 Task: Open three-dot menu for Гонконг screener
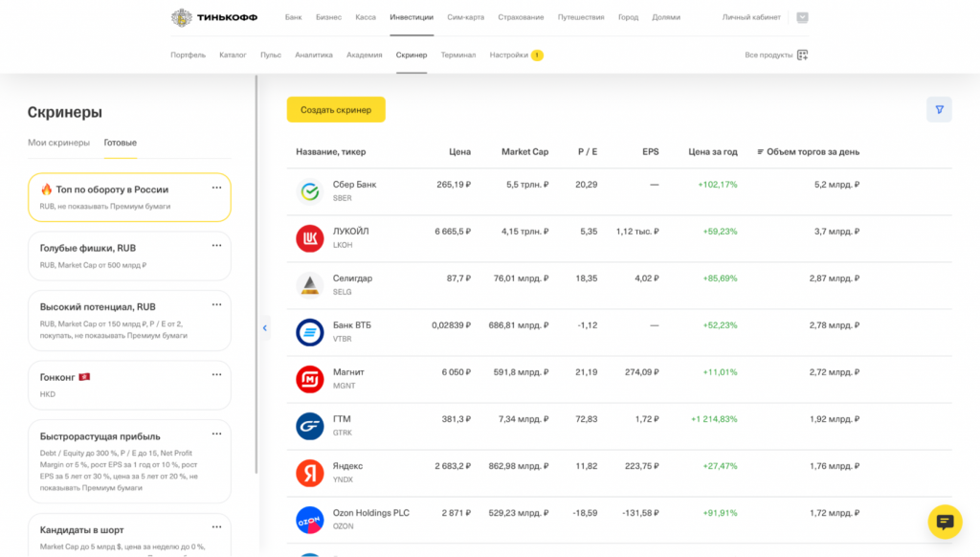tap(216, 375)
